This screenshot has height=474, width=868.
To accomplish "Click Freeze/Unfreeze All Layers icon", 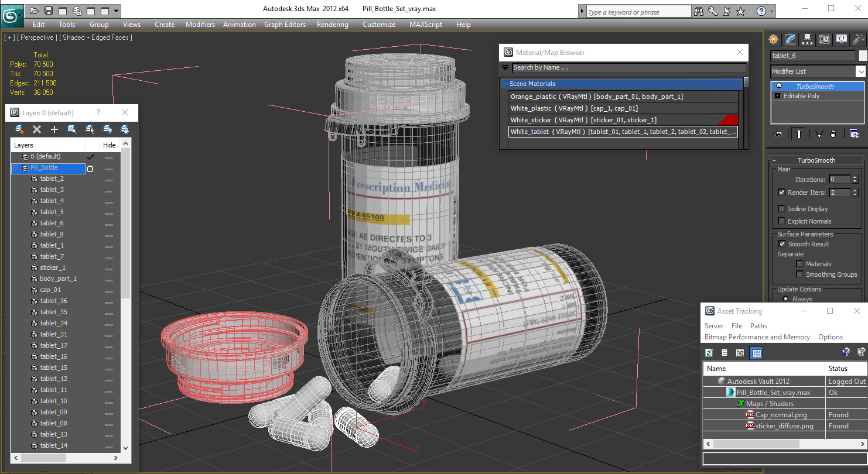I will (125, 129).
